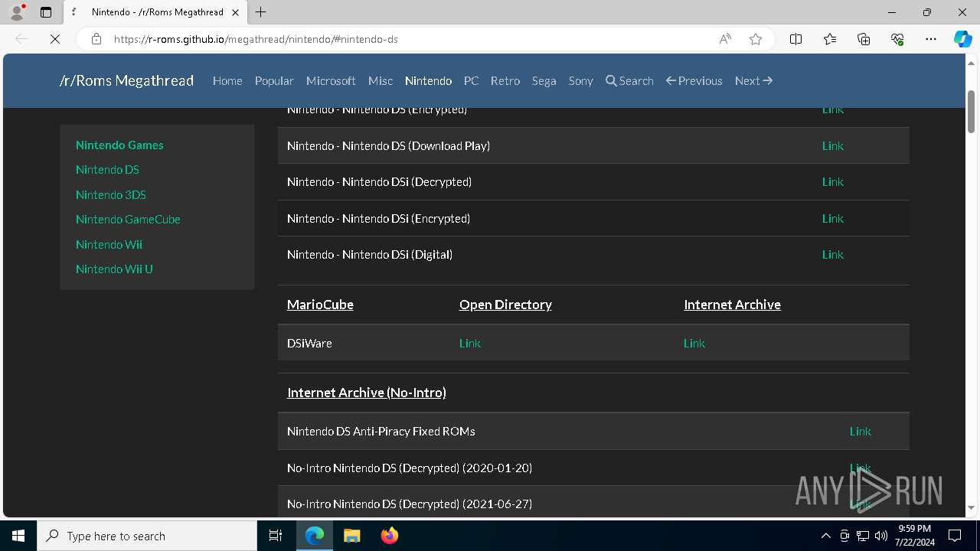Open Link for Nintendo DS (Download Play)
Viewport: 980px width, 551px height.
833,145
